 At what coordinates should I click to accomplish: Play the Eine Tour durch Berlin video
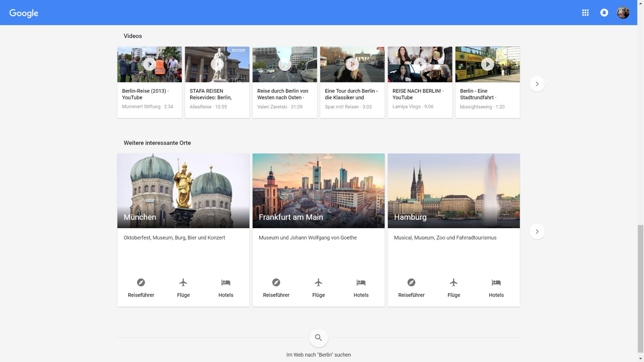point(352,64)
